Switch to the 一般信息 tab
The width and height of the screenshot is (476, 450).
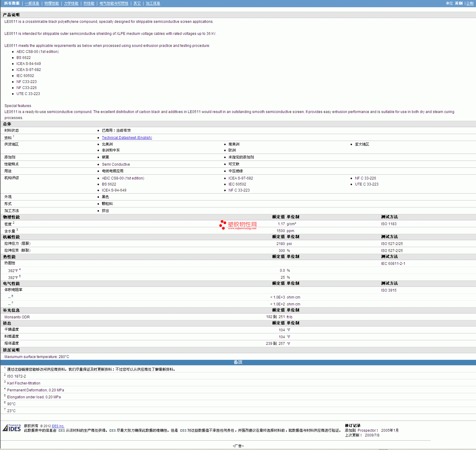pyautogui.click(x=32, y=3)
